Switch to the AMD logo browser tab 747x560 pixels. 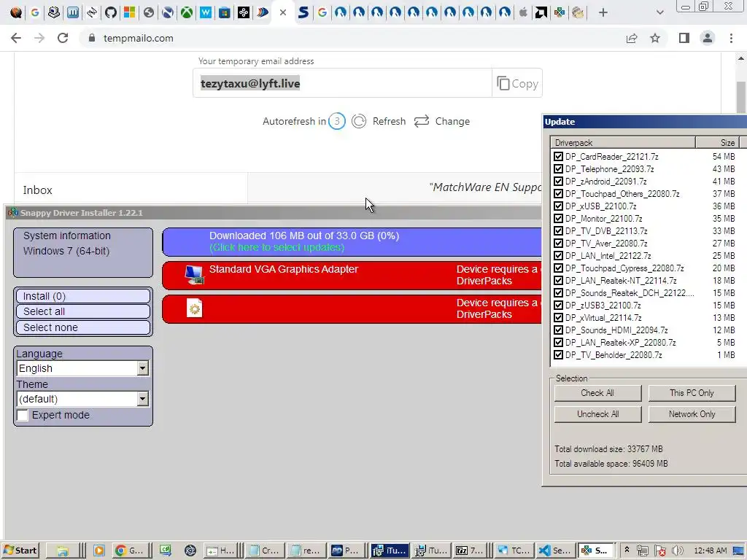click(x=541, y=12)
